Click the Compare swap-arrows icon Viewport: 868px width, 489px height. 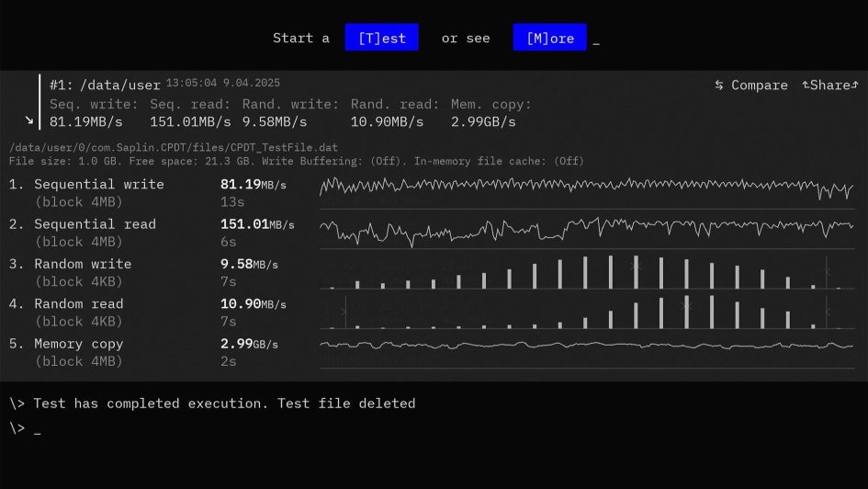click(x=719, y=85)
